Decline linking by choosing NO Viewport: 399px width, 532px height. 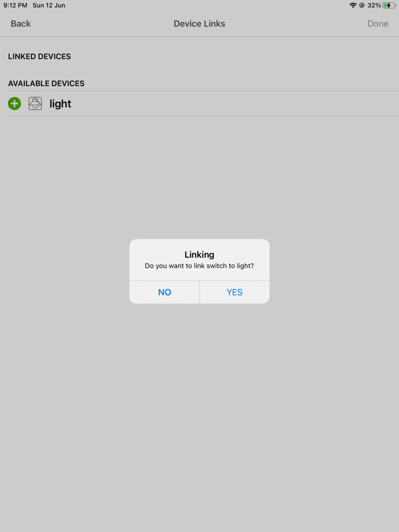point(164,292)
